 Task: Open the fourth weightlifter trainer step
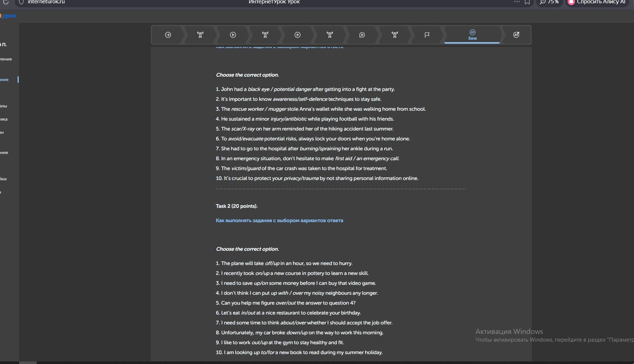(395, 35)
